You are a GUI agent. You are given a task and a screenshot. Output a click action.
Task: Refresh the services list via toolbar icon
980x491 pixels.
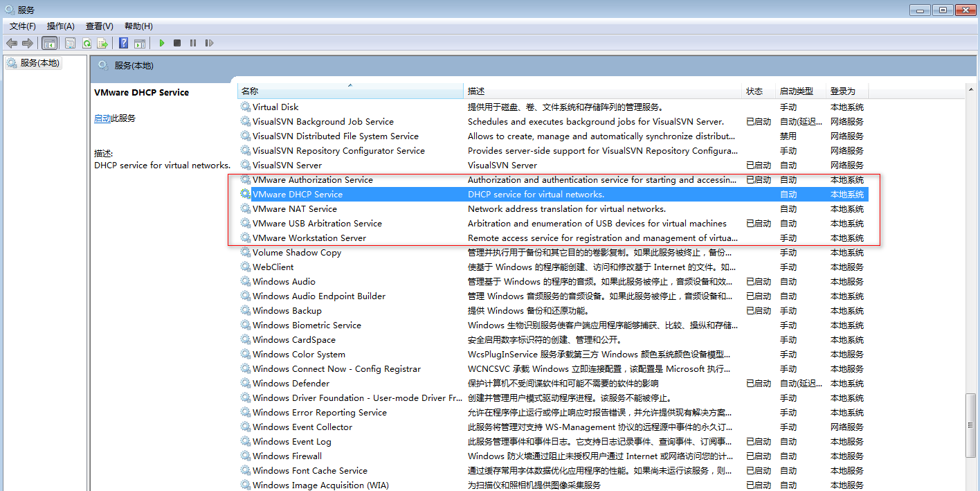pos(87,43)
